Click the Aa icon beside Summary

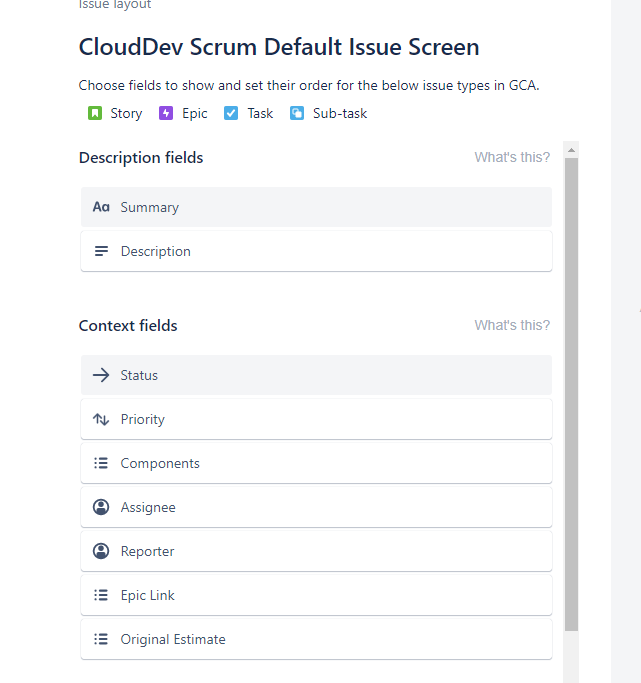[101, 207]
